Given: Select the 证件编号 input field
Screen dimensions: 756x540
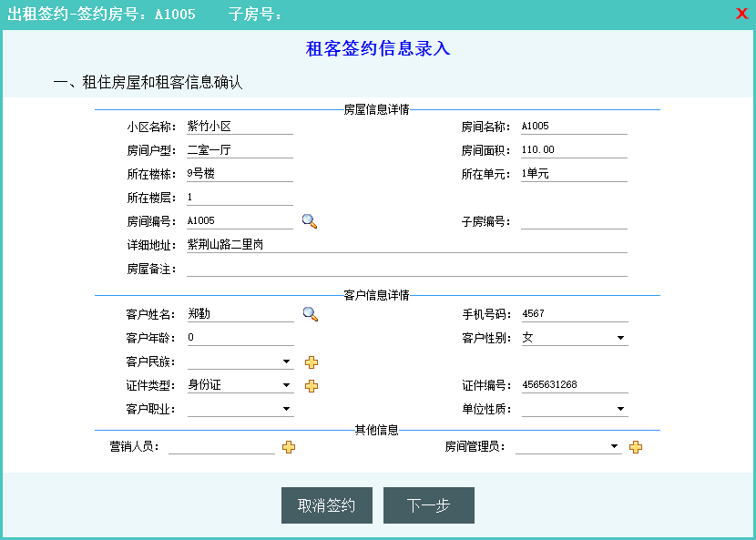Looking at the screenshot, I should point(574,385).
